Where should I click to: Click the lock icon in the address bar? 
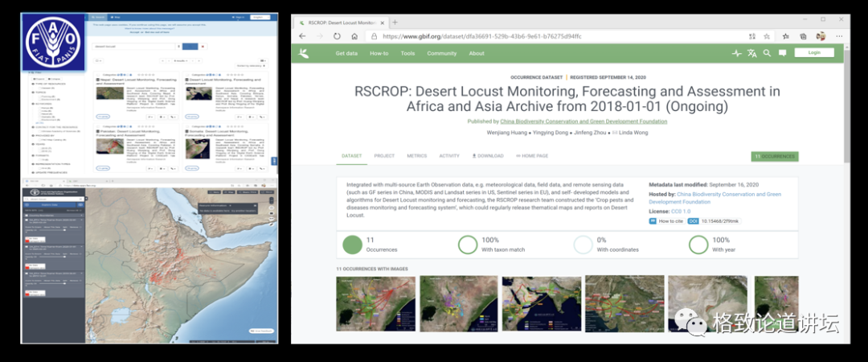374,36
